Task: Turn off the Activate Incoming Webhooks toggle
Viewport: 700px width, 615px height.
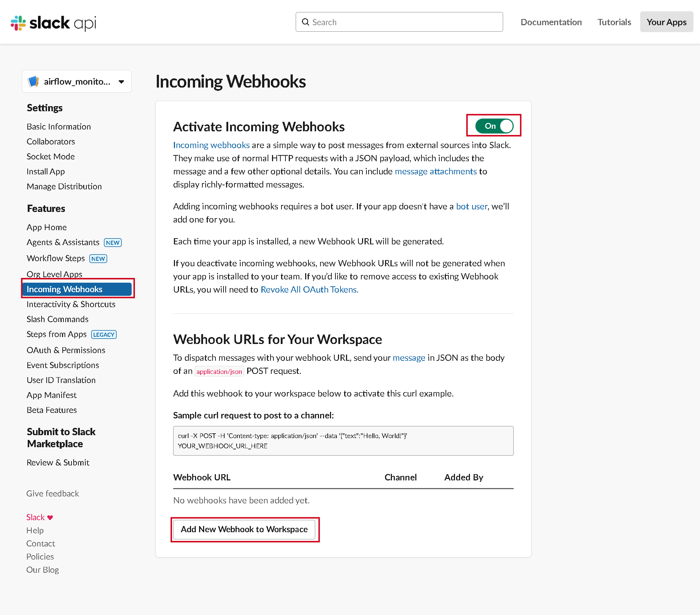Action: (x=494, y=126)
